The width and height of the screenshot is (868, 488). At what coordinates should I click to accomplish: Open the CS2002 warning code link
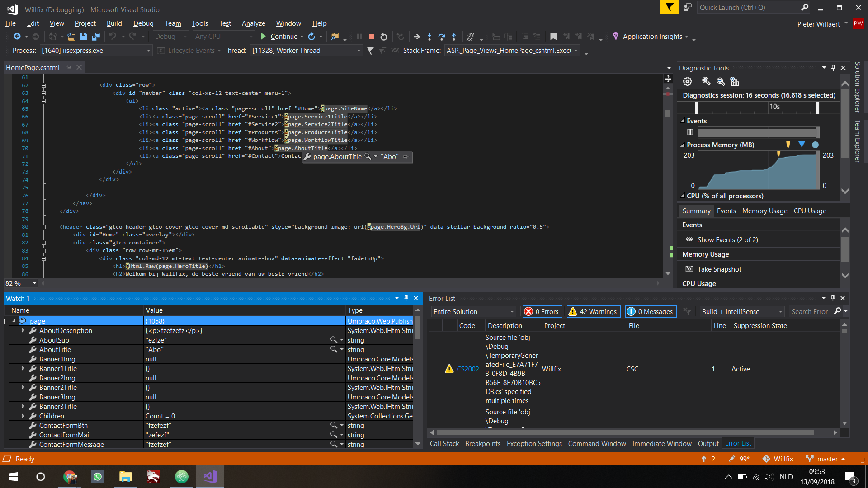click(x=467, y=369)
